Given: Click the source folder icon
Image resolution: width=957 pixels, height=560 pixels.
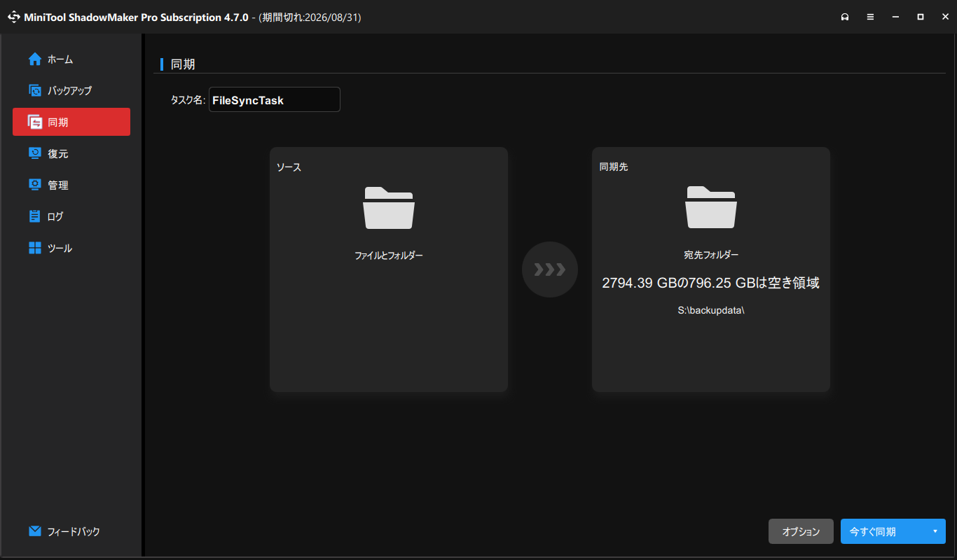Looking at the screenshot, I should (x=389, y=207).
